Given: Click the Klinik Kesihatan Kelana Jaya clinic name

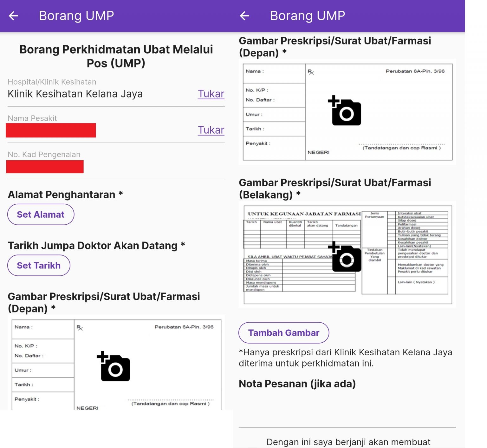Looking at the screenshot, I should [x=75, y=94].
